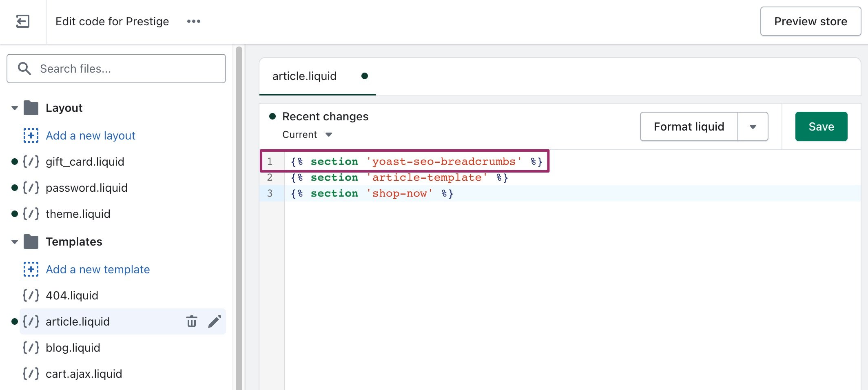Screen dimensions: 868x390
Task: Click the Preview store button
Action: click(x=810, y=21)
